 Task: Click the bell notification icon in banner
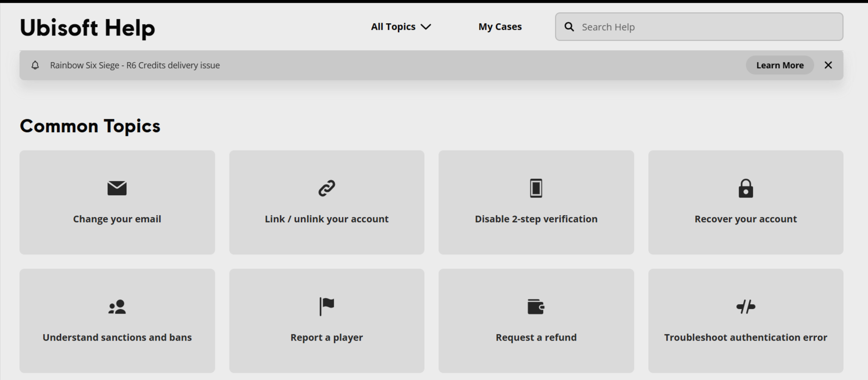[x=35, y=65]
